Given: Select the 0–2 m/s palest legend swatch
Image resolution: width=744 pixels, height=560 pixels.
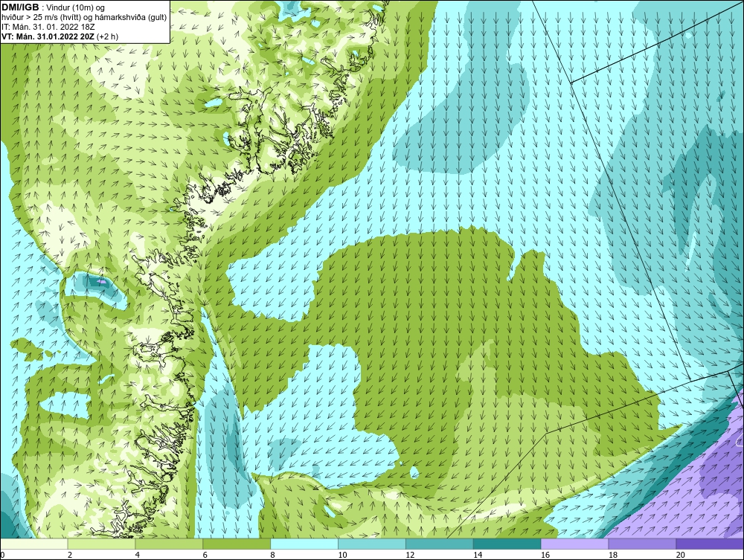Looking at the screenshot, I should 34,544.
